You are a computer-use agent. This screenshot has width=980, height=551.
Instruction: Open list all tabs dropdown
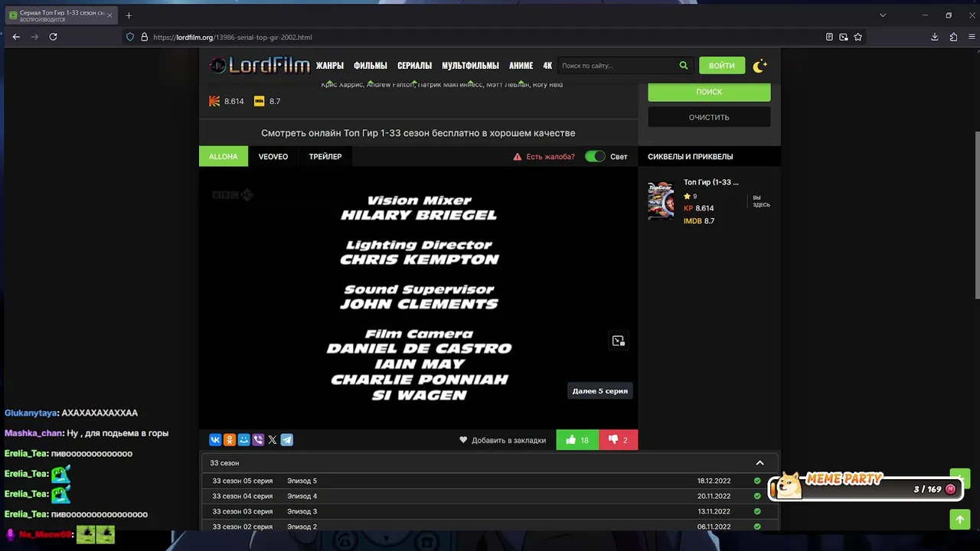882,15
